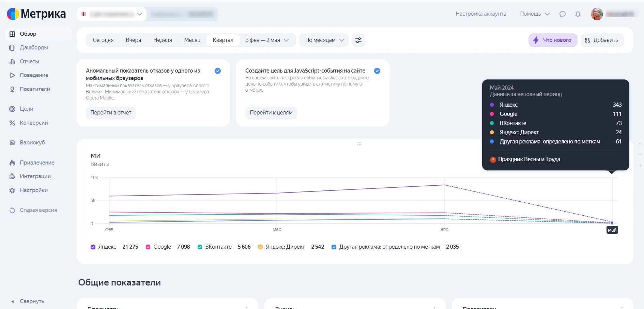Image resolution: width=644 pixels, height=309 pixels.
Task: Click the up chevron right of the chart
Action: pyautogui.click(x=640, y=144)
